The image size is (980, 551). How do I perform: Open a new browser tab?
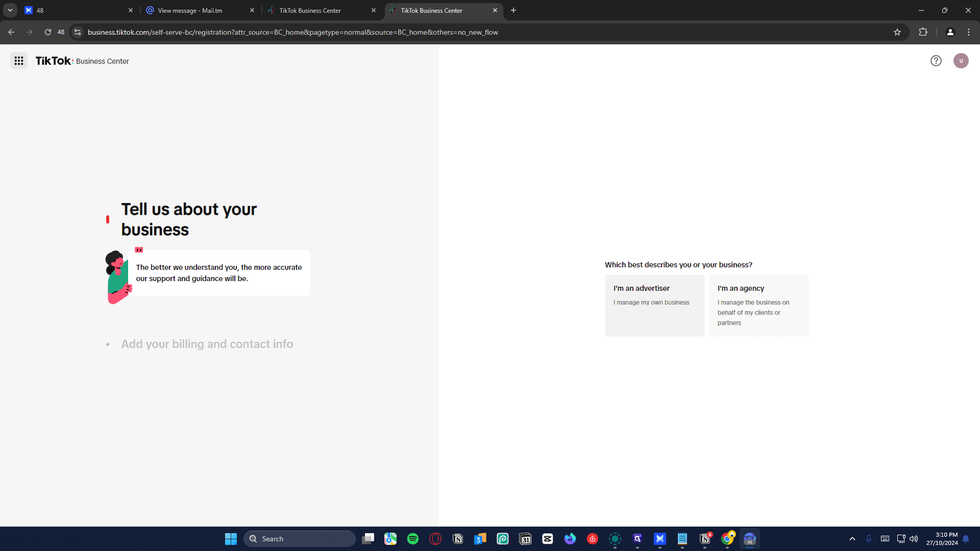513,10
